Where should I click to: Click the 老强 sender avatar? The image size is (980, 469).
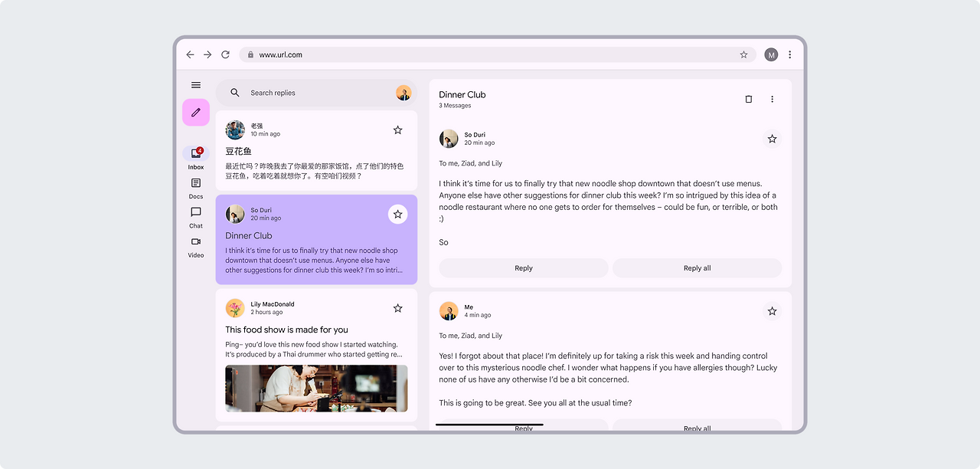[235, 130]
